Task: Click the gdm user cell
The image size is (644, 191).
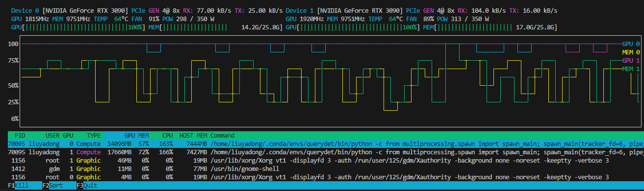Action: point(54,168)
